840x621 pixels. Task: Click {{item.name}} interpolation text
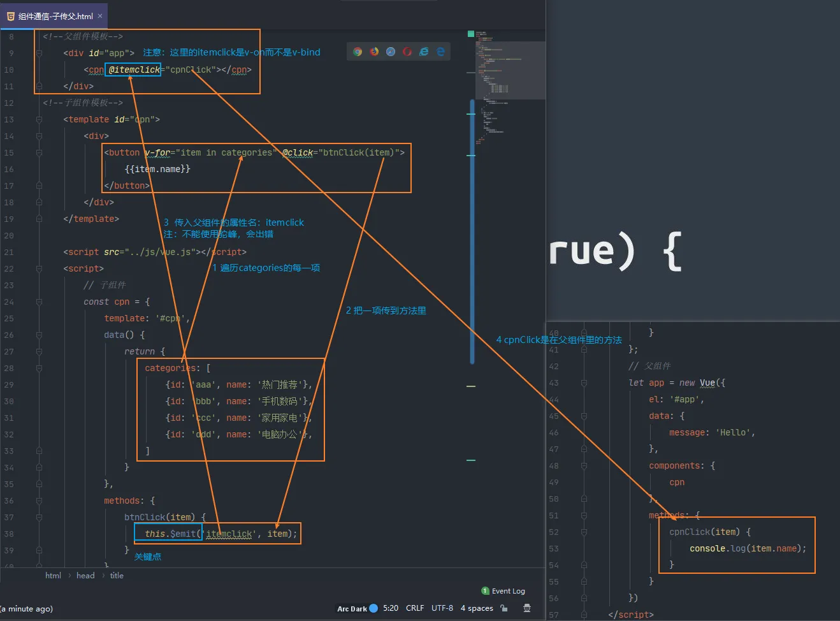(x=157, y=169)
